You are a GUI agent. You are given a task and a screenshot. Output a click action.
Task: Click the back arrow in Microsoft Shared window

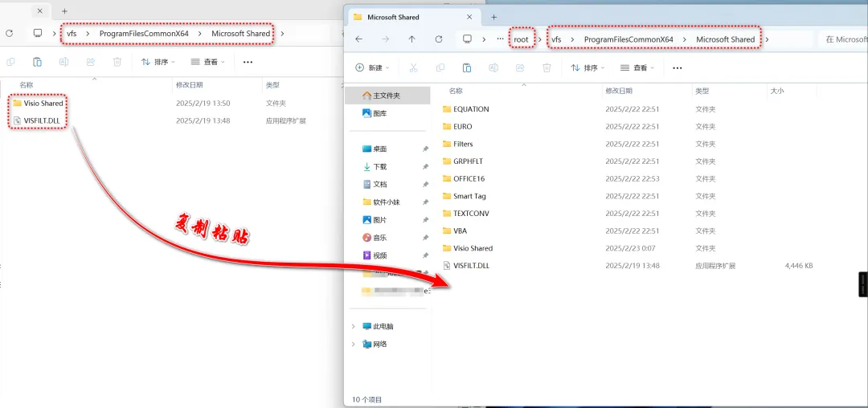358,39
